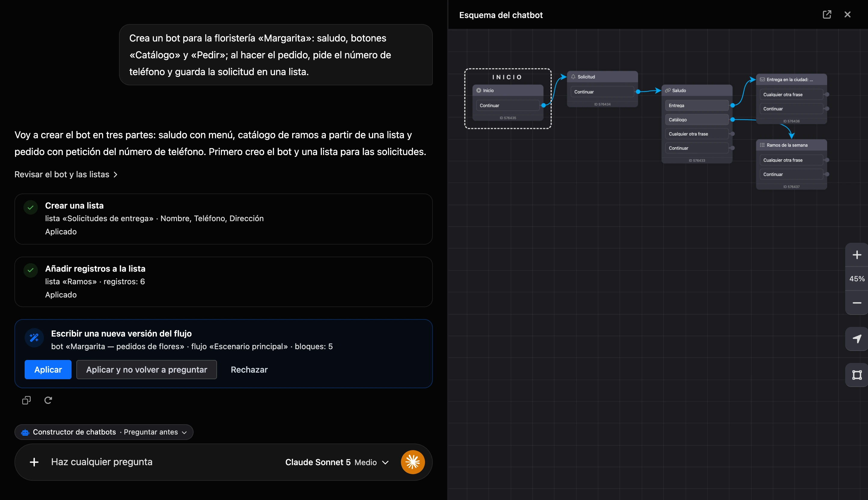Image resolution: width=868 pixels, height=500 pixels.
Task: Click the Esquema del chatbot title
Action: coord(500,15)
